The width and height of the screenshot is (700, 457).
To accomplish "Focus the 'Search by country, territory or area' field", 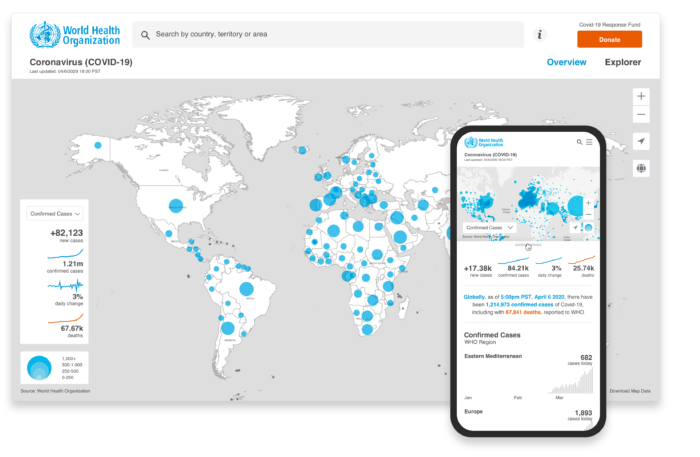I will point(328,34).
